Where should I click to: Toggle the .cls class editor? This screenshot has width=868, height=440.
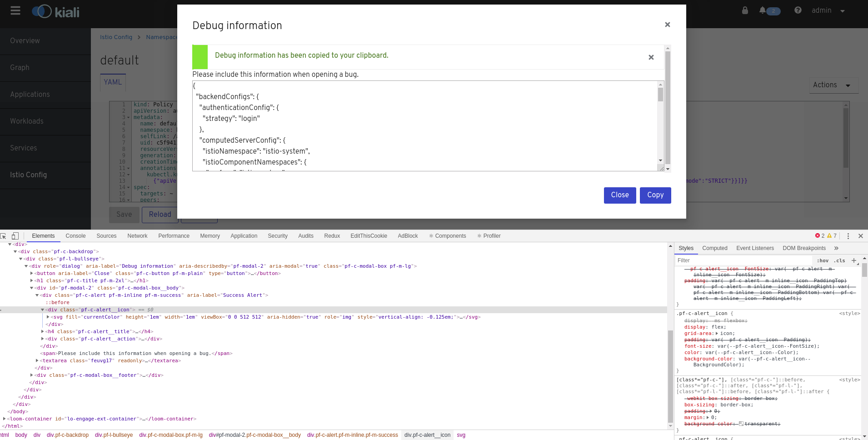point(839,260)
